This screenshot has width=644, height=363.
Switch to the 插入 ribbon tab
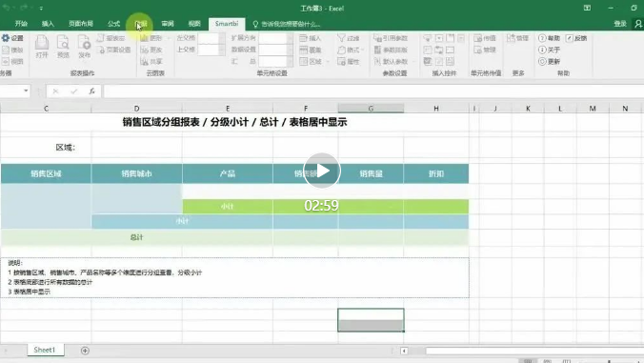(48, 24)
